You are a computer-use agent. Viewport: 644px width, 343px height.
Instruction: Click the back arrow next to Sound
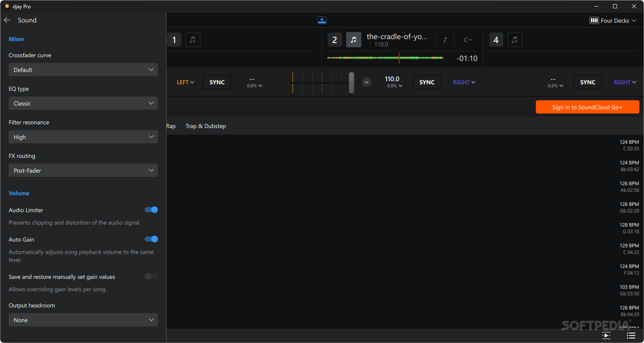point(7,20)
